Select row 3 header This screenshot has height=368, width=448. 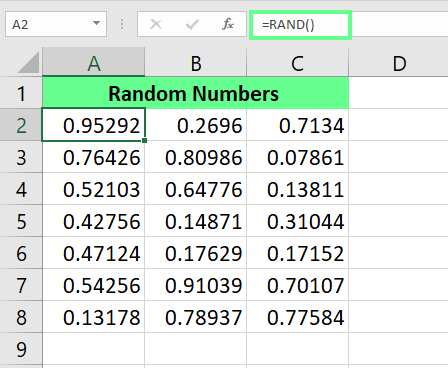21,157
